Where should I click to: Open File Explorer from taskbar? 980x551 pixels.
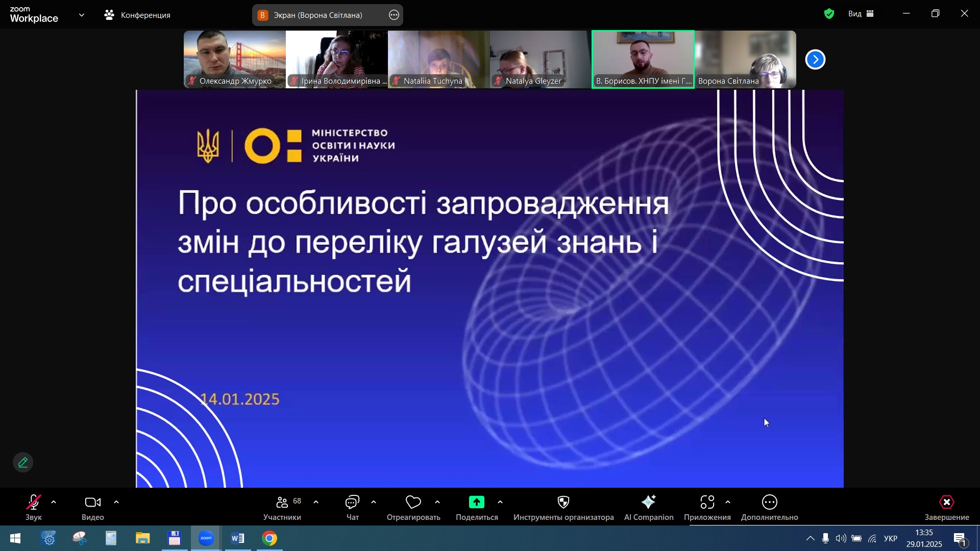143,539
